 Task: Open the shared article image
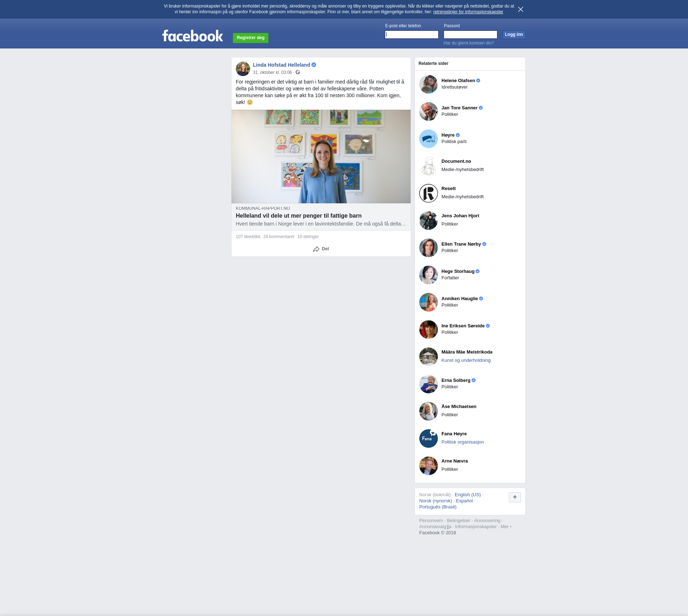[321, 157]
